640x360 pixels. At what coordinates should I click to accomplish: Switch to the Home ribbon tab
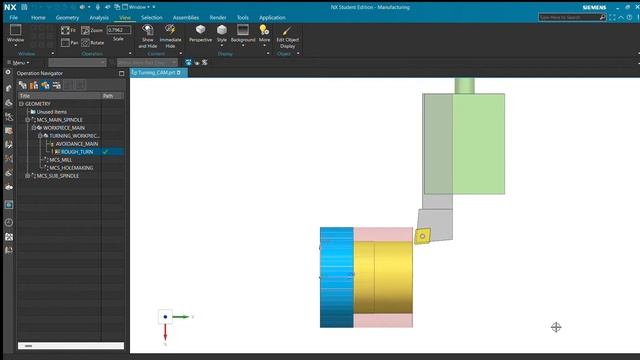(x=38, y=18)
